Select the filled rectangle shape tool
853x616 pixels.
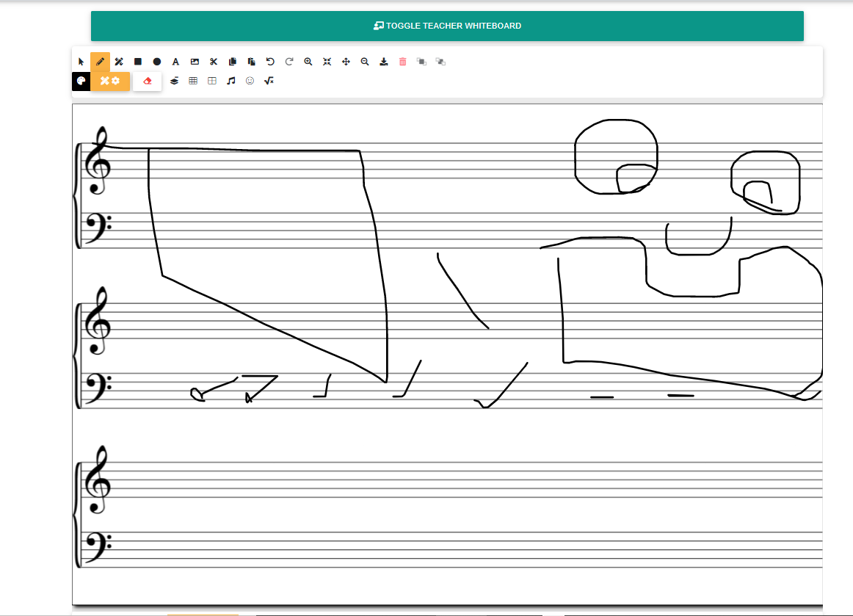coord(138,62)
